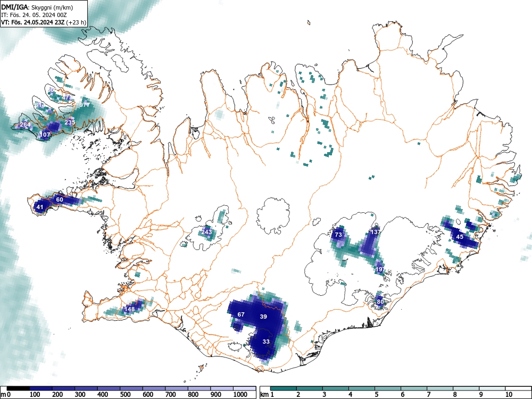Click the 197 visibility label
The image size is (532, 399).
click(380, 269)
